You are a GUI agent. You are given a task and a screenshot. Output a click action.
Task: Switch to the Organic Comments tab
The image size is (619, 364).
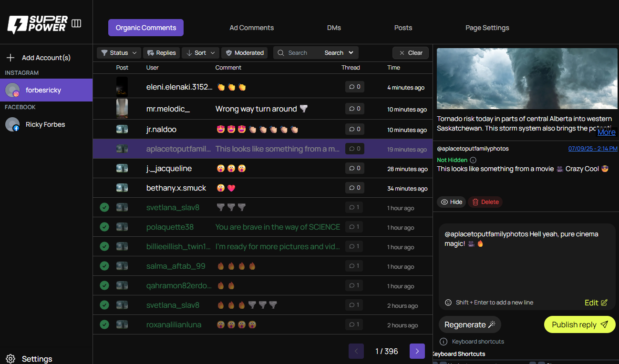(146, 28)
